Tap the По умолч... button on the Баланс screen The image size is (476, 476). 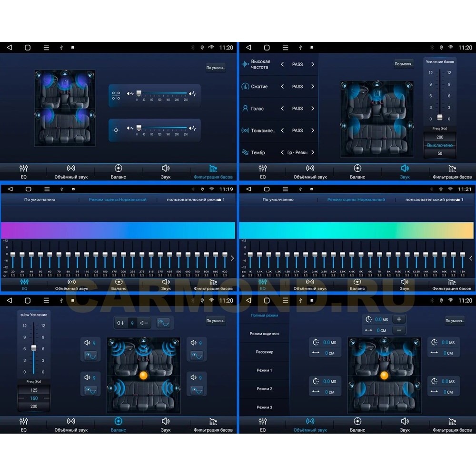pos(216,320)
